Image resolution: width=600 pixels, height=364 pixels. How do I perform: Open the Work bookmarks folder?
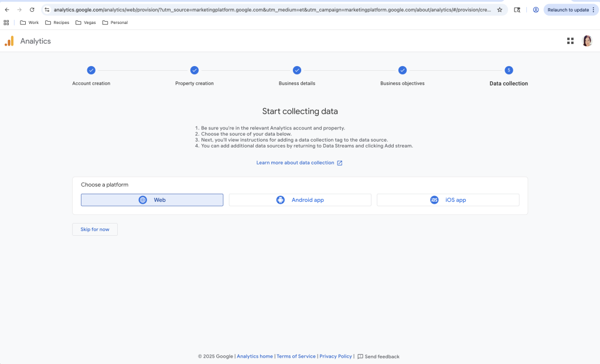coord(29,23)
